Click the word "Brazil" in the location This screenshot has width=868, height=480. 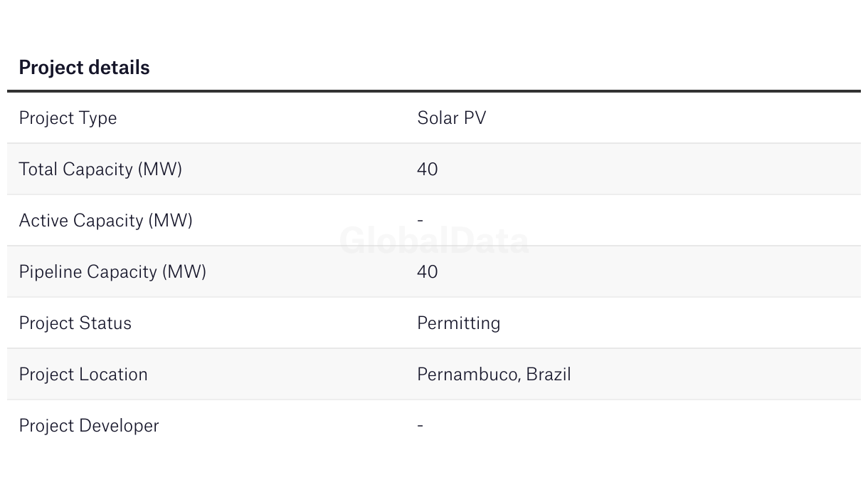[x=549, y=375]
